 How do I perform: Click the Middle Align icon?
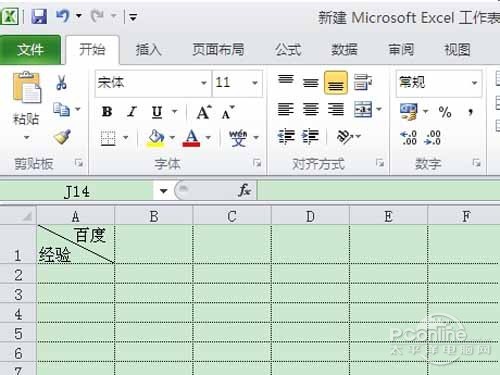click(x=311, y=82)
